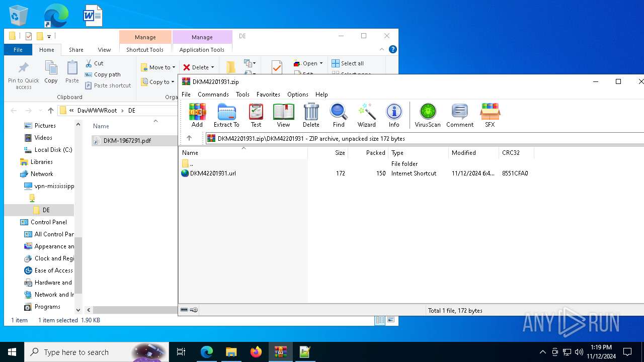
Task: Open Pictures in the navigation pane
Action: coord(45,126)
